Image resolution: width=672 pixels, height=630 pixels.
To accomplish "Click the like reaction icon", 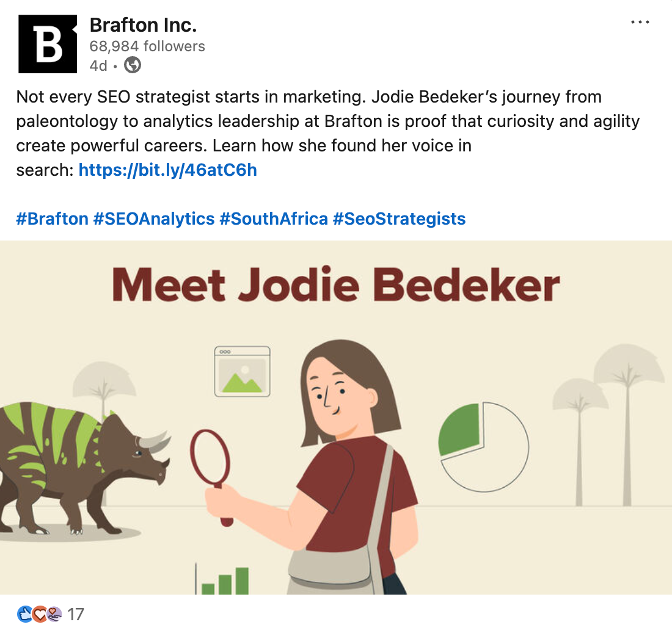I will (x=24, y=614).
